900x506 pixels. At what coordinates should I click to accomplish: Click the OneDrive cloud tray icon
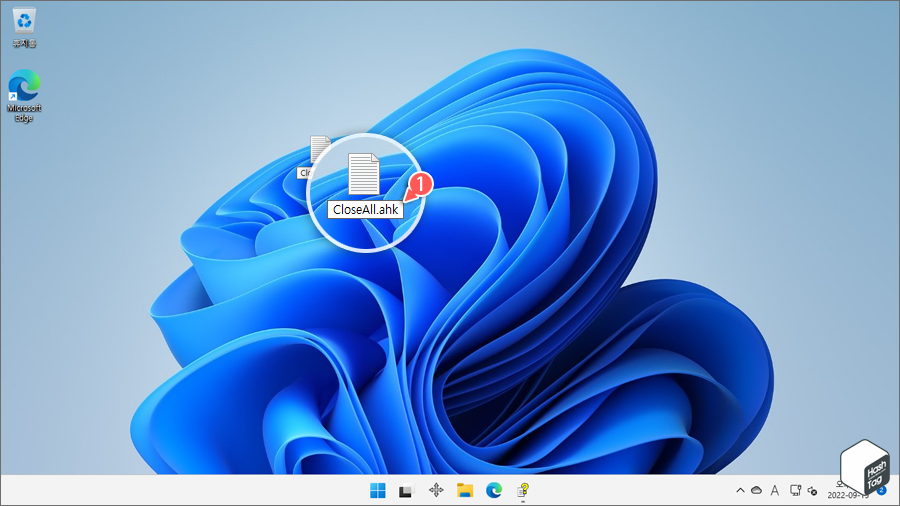757,490
